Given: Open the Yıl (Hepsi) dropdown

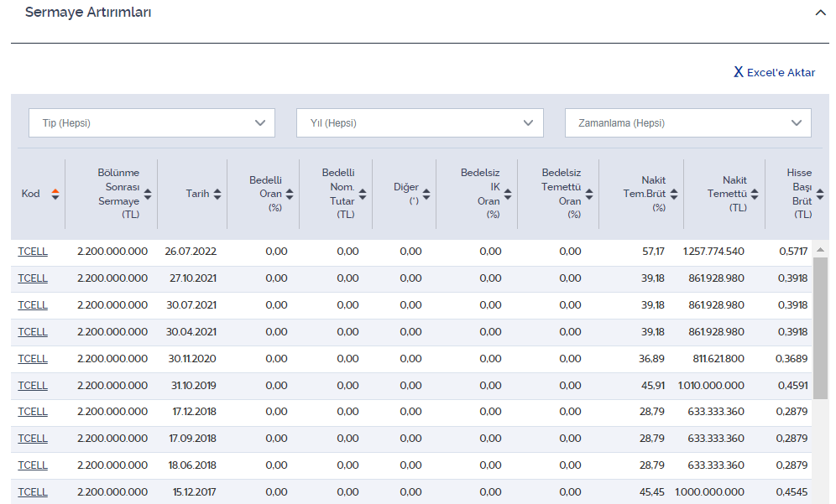Looking at the screenshot, I should pyautogui.click(x=421, y=123).
